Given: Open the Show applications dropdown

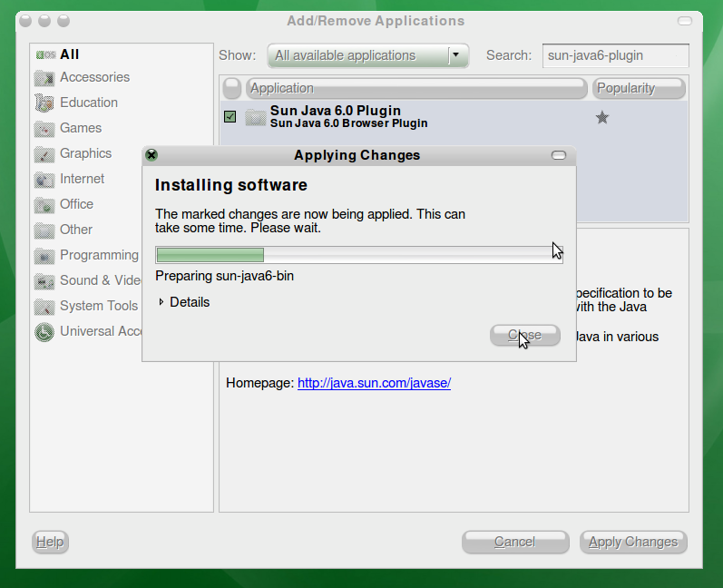Looking at the screenshot, I should 368,55.
